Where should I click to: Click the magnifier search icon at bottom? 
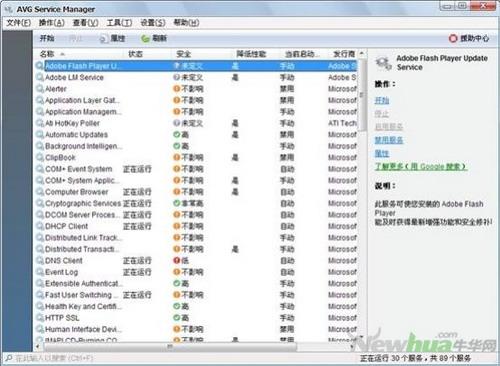[x=8, y=358]
